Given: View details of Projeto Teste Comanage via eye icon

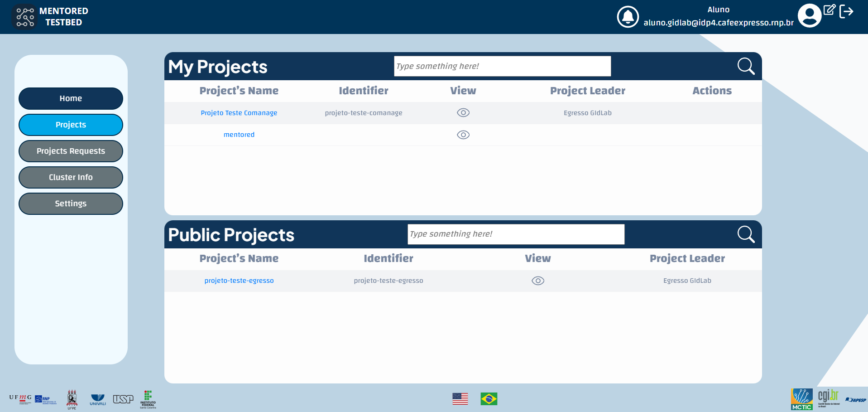Looking at the screenshot, I should [463, 112].
